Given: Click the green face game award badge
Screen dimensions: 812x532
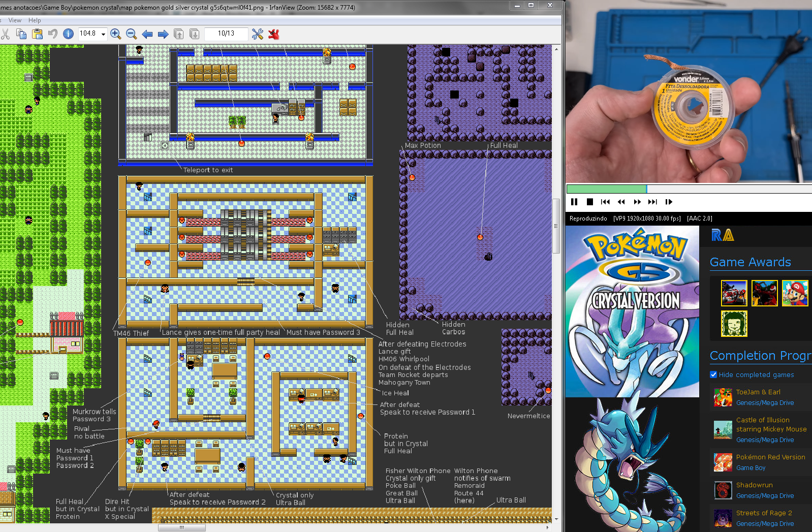Looking at the screenshot, I should coord(734,324).
